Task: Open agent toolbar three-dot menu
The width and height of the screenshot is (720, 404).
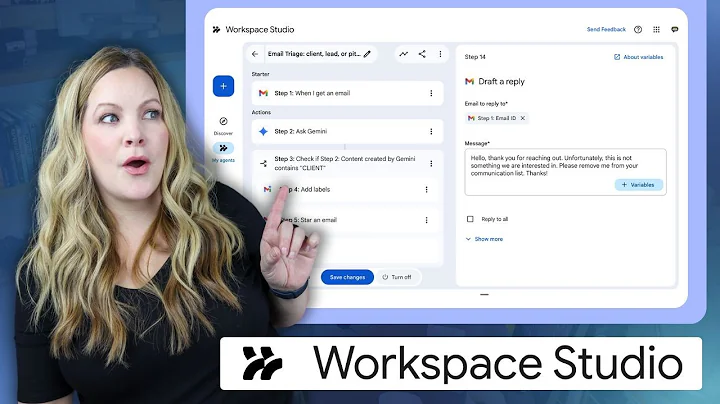Action: pyautogui.click(x=440, y=54)
